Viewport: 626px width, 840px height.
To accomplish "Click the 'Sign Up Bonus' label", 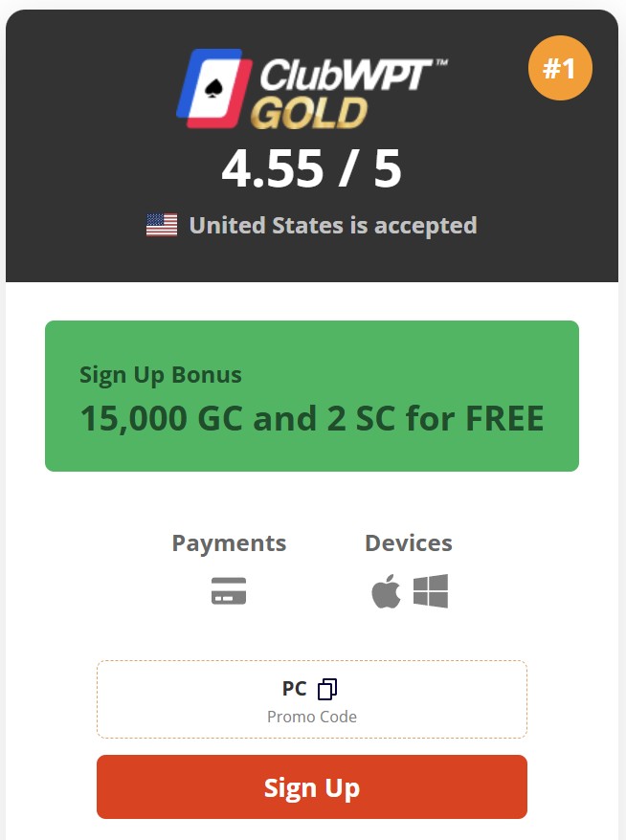I will coord(160,375).
